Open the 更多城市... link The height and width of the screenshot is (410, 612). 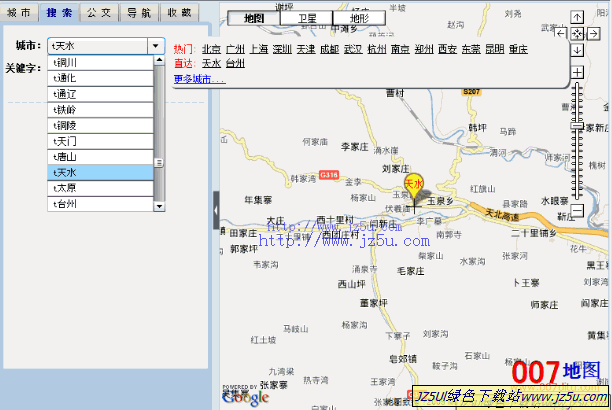[x=199, y=79]
